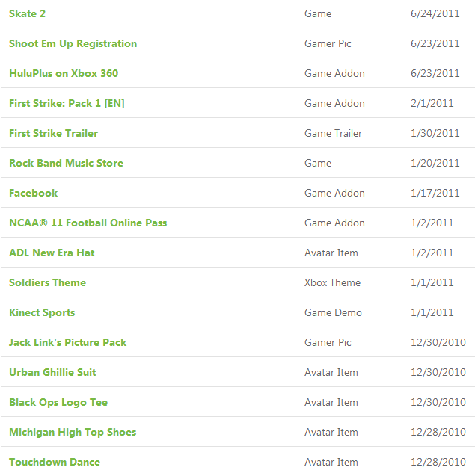Open Jack Link's Picture Pack

click(x=68, y=342)
